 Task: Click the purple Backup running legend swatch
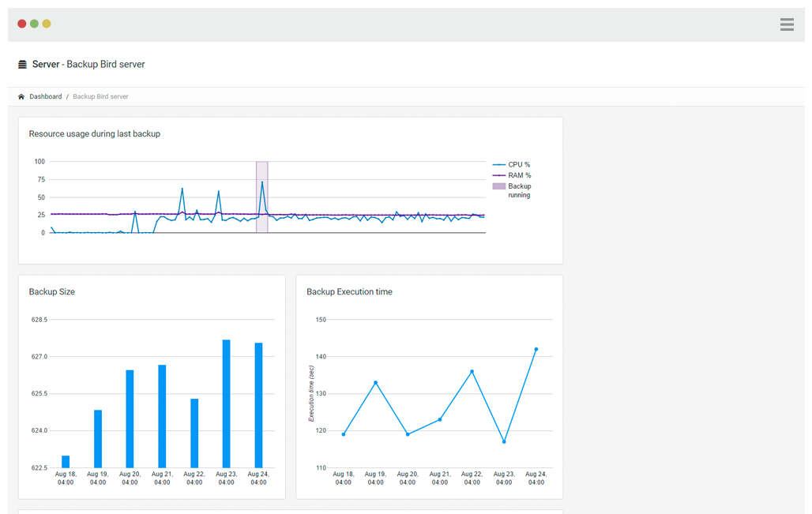498,186
